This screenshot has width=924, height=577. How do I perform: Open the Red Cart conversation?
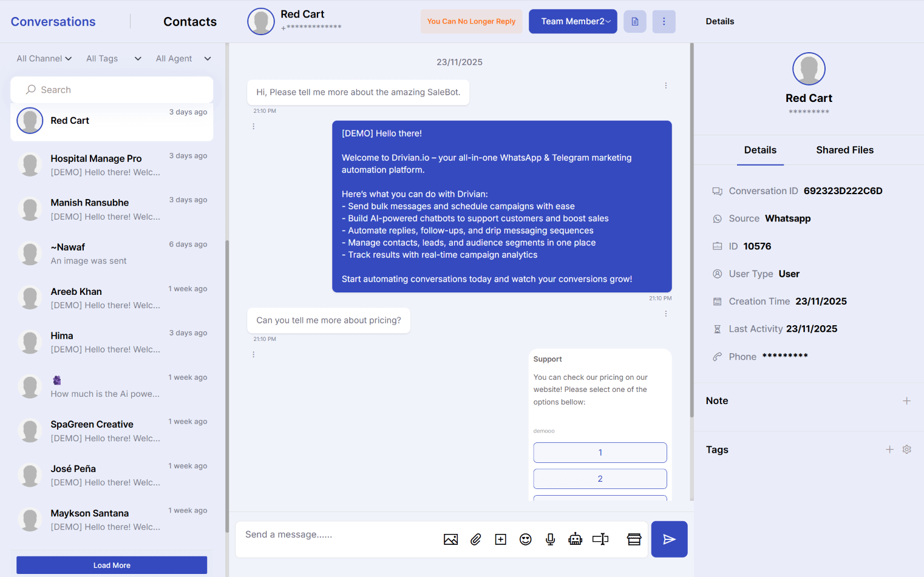[112, 121]
